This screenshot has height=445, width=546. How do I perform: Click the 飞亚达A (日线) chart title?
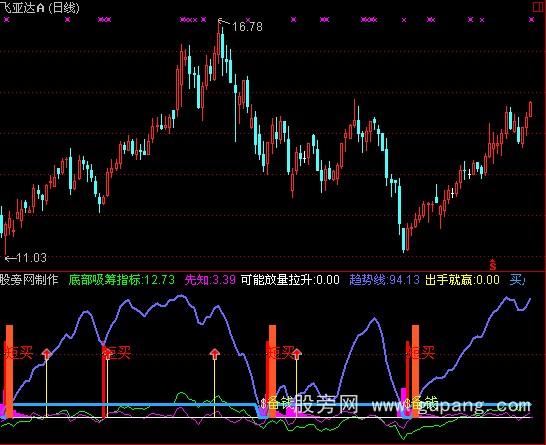click(x=40, y=7)
